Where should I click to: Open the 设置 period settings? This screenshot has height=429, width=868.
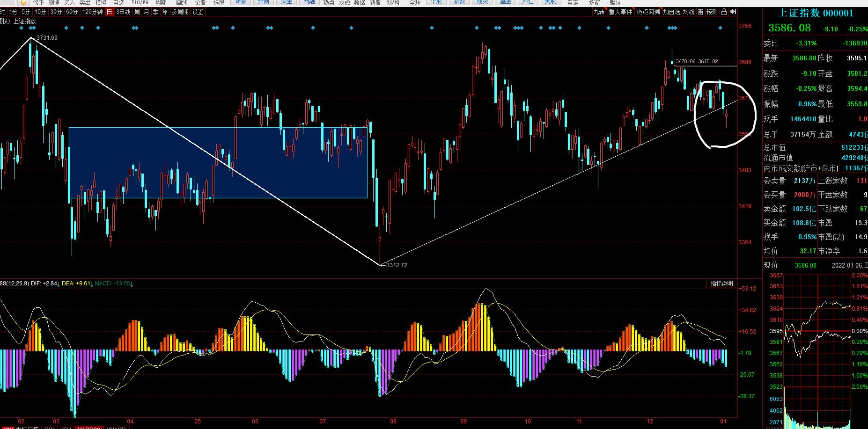[198, 12]
